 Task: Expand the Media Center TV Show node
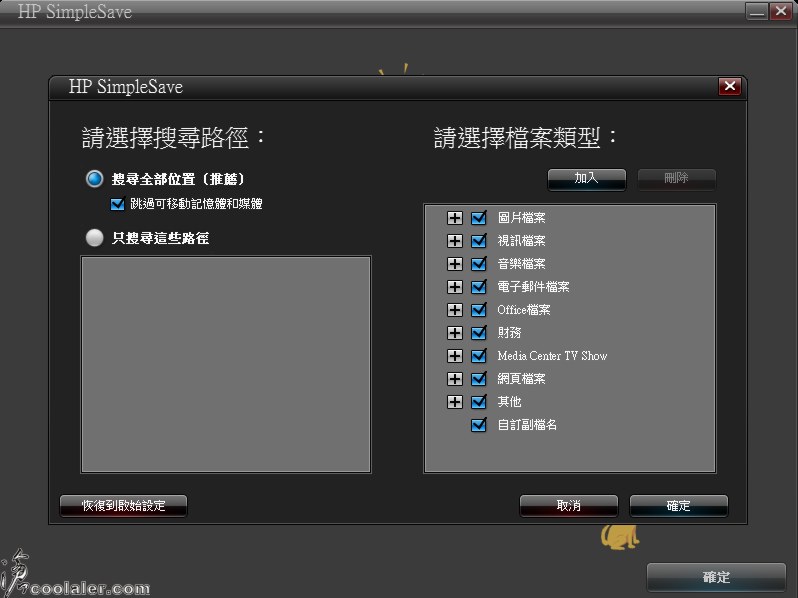pyautogui.click(x=454, y=356)
